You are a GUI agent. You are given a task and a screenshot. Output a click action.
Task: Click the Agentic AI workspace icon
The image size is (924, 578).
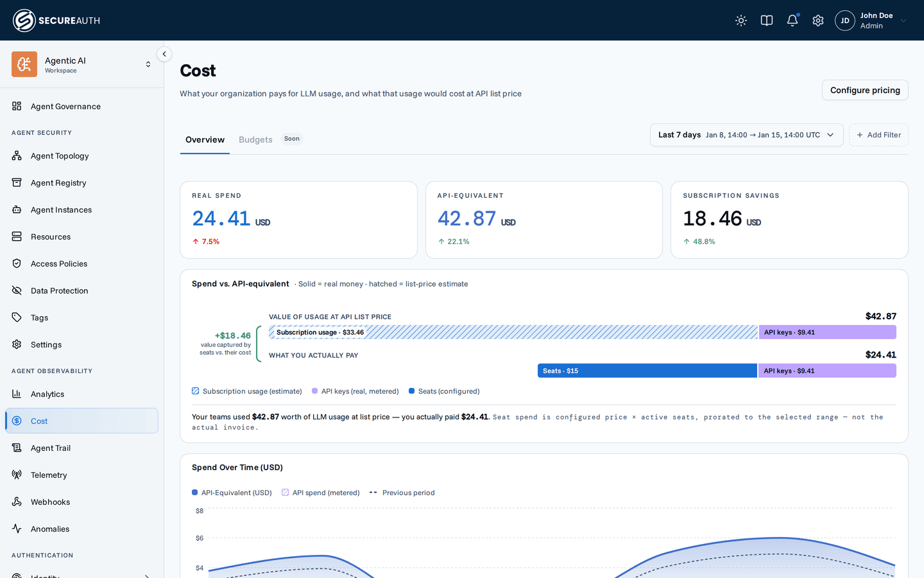(x=24, y=64)
